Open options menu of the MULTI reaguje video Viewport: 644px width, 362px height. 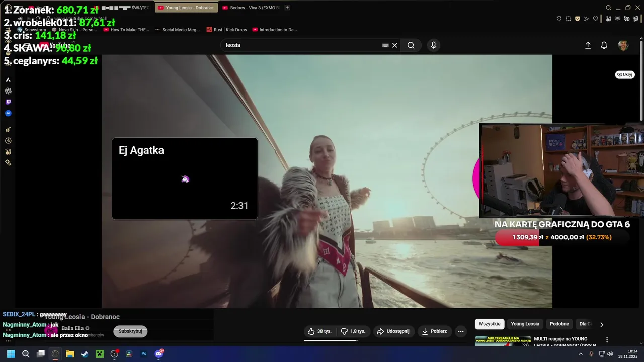coord(607,340)
